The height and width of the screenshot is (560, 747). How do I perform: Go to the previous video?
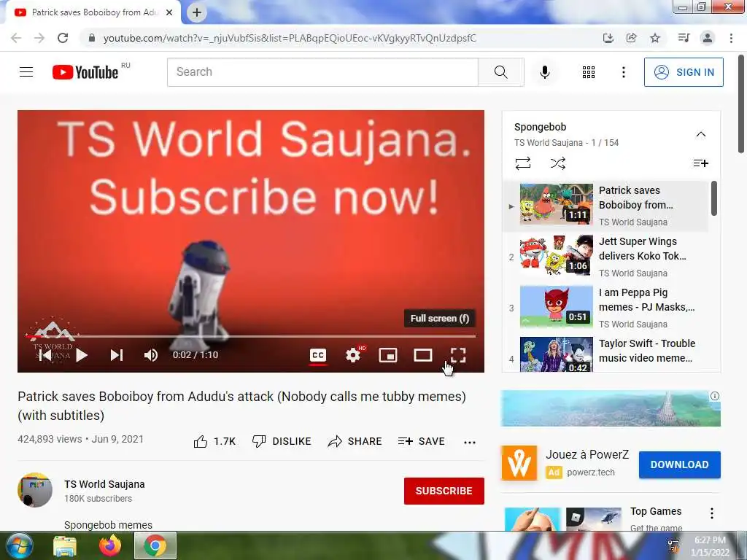(45, 355)
